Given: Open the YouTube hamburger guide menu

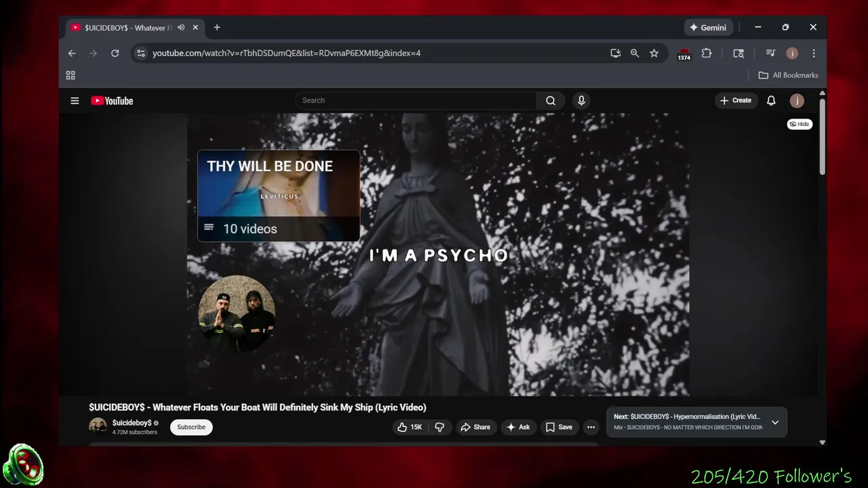Looking at the screenshot, I should [75, 100].
